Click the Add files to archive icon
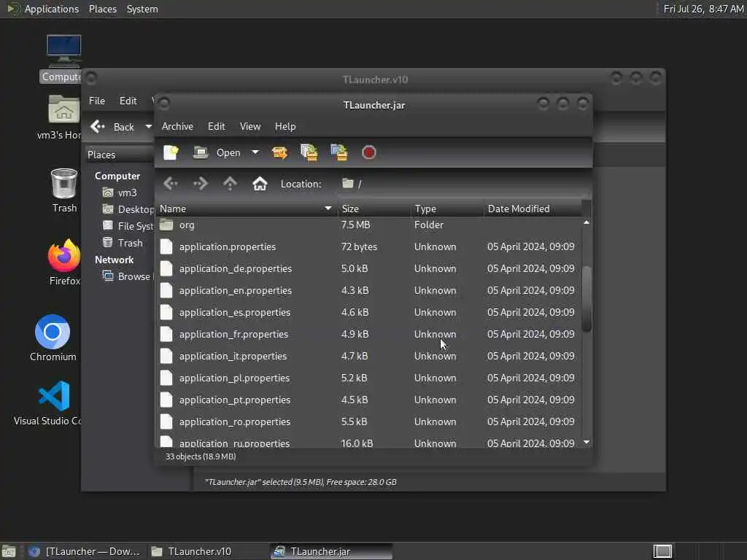This screenshot has width=747, height=560. pyautogui.click(x=309, y=153)
